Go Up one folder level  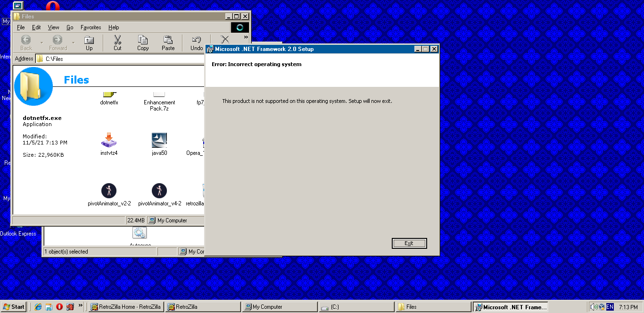pos(89,43)
